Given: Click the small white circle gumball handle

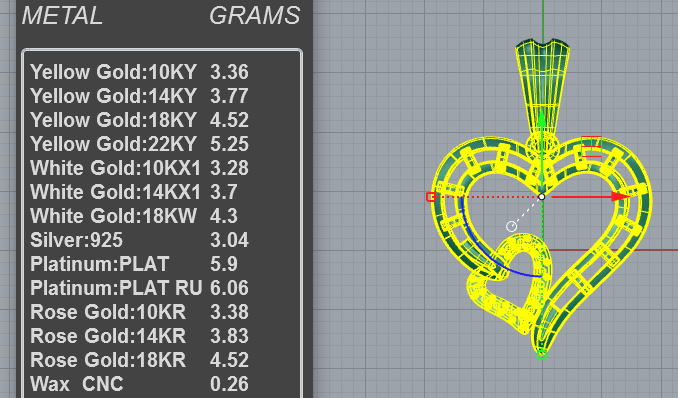Looking at the screenshot, I should (x=511, y=226).
